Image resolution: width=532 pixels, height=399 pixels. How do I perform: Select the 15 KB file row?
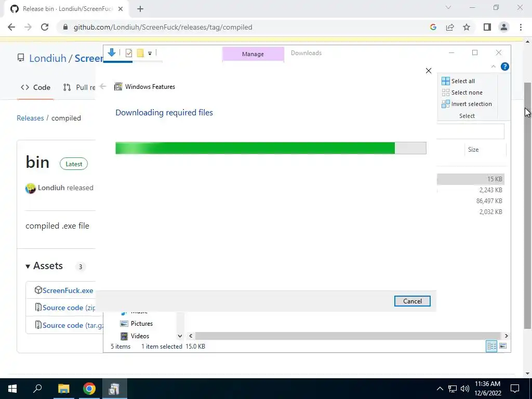tap(470, 179)
